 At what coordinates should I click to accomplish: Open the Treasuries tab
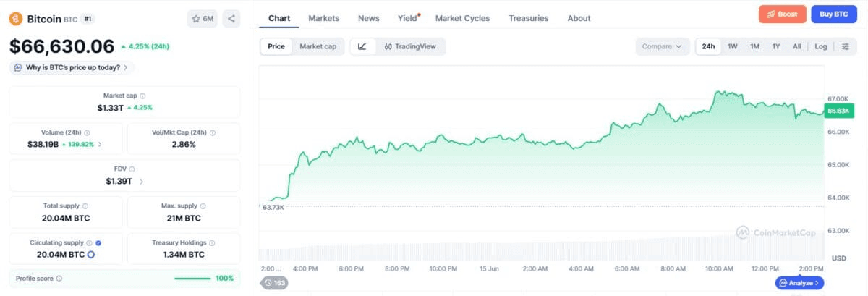point(529,18)
